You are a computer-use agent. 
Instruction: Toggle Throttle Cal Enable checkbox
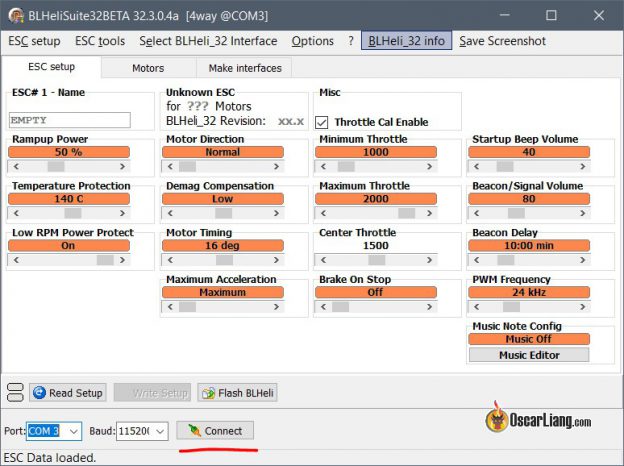(322, 122)
